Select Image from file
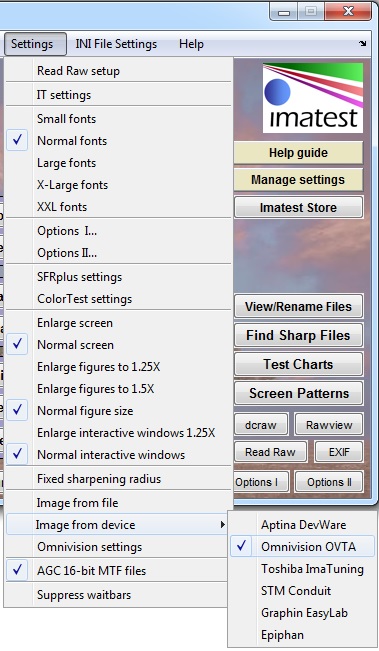The height and width of the screenshot is (651, 379). tap(118, 503)
